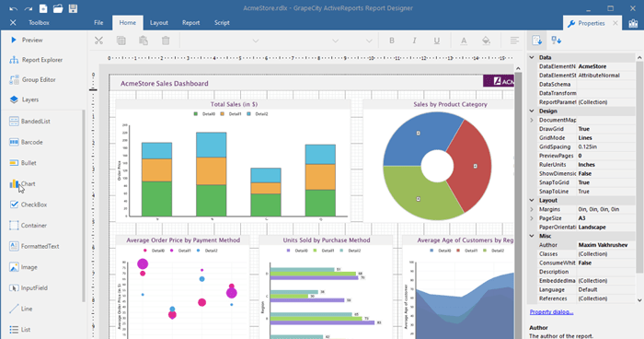Open the Layers panel
Screen dimensions: 644x339
tap(24, 99)
